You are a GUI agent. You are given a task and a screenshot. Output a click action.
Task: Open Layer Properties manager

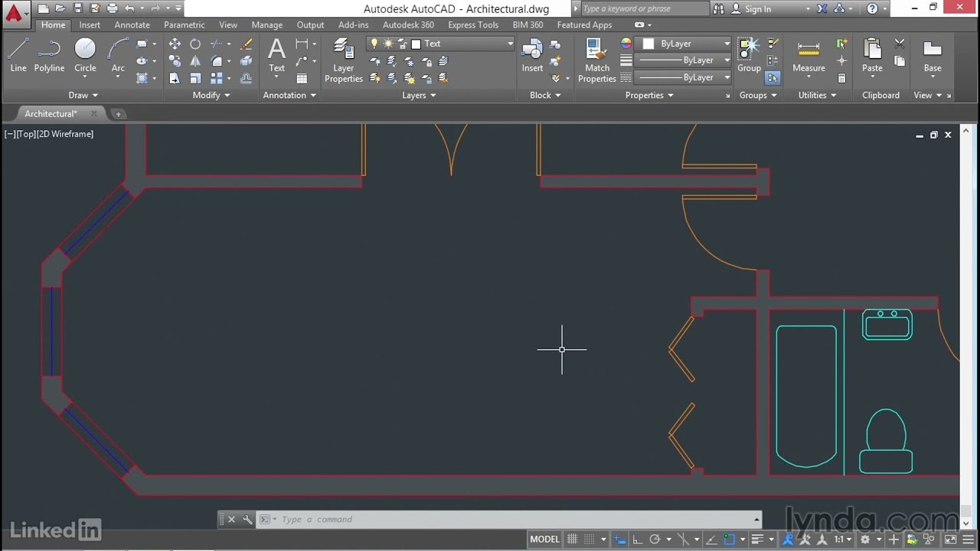(344, 60)
